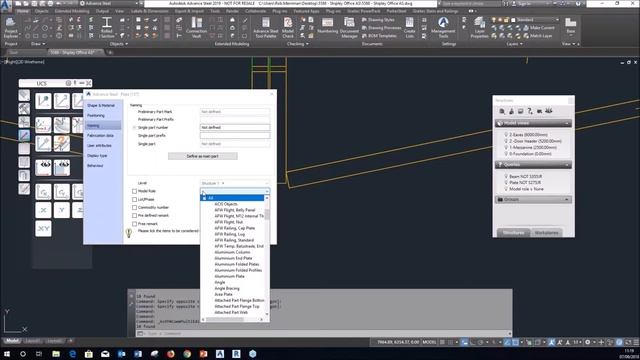Select ACIS Objects from list
This screenshot has width=640, height=360.
coord(226,204)
